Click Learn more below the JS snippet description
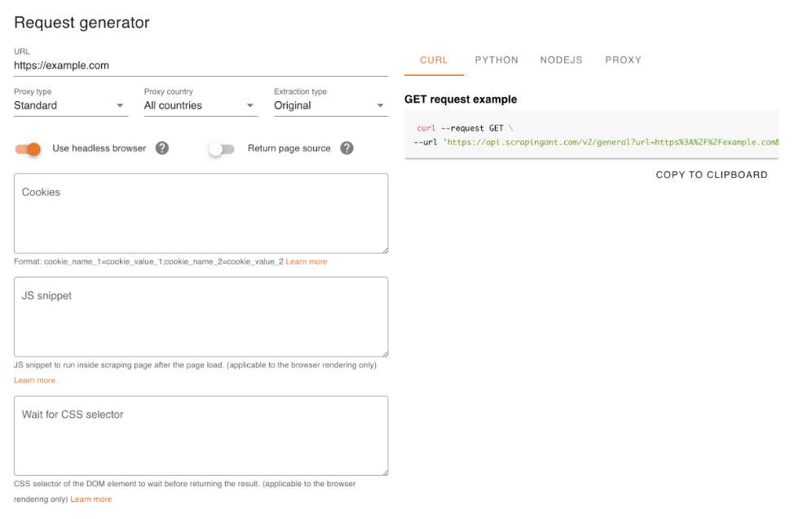Image resolution: width=812 pixels, height=519 pixels. tap(34, 379)
